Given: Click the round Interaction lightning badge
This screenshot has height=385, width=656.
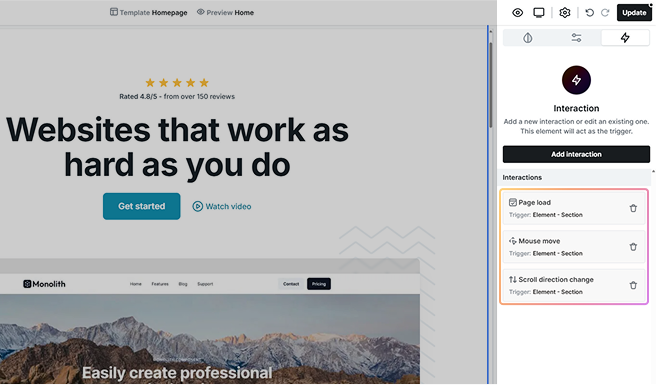Looking at the screenshot, I should pyautogui.click(x=576, y=80).
